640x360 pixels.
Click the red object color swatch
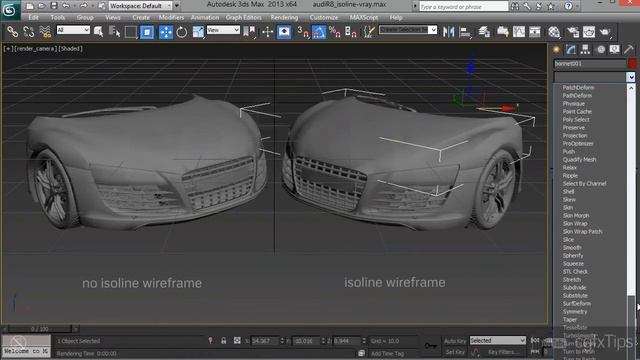632,64
